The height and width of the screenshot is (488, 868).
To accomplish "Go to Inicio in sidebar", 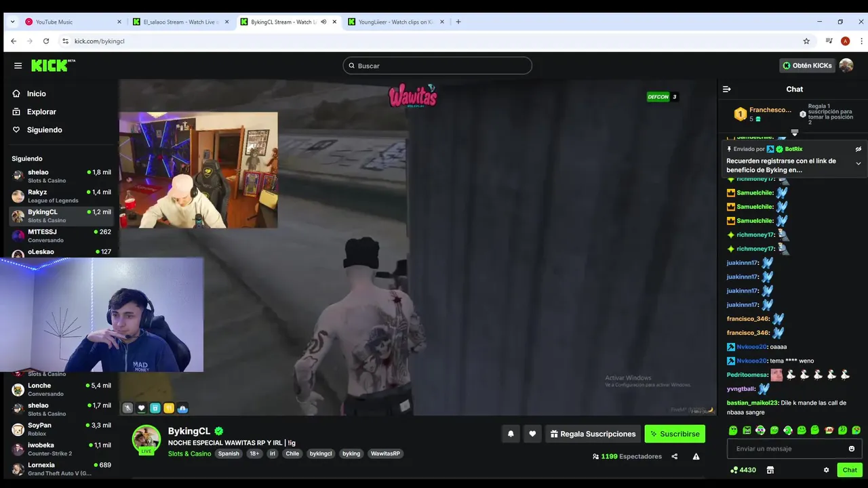I will pyautogui.click(x=30, y=94).
